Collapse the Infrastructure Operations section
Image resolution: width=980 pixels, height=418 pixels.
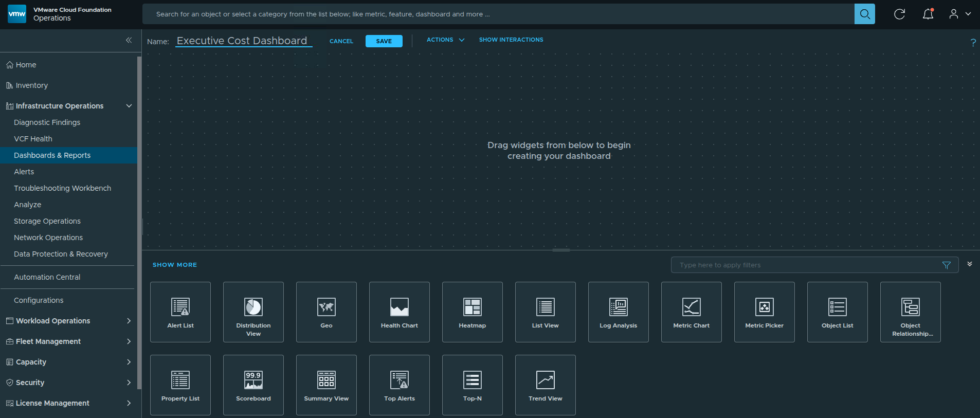tap(129, 106)
